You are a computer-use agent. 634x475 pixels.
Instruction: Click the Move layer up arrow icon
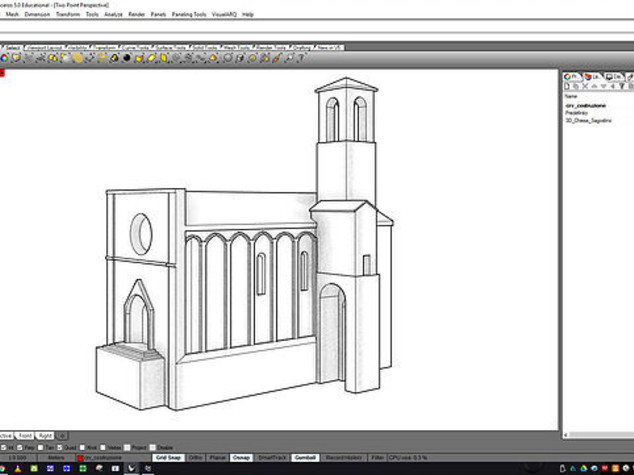(x=594, y=86)
